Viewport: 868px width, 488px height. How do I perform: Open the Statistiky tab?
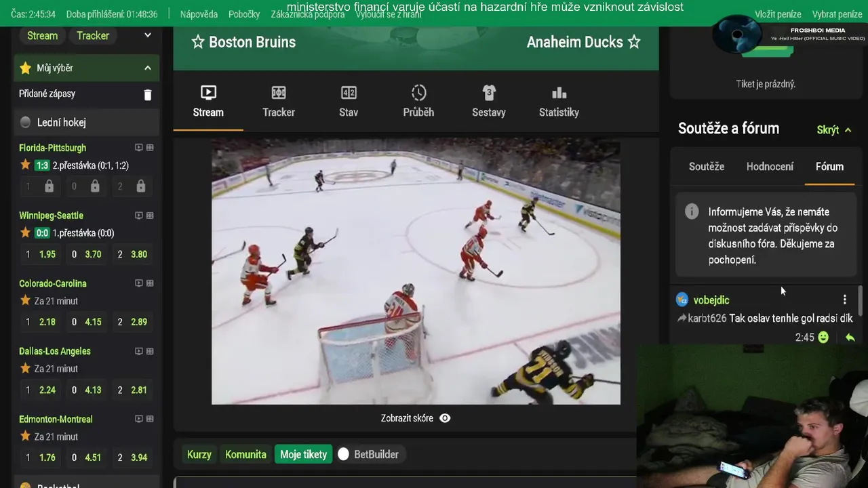click(559, 102)
